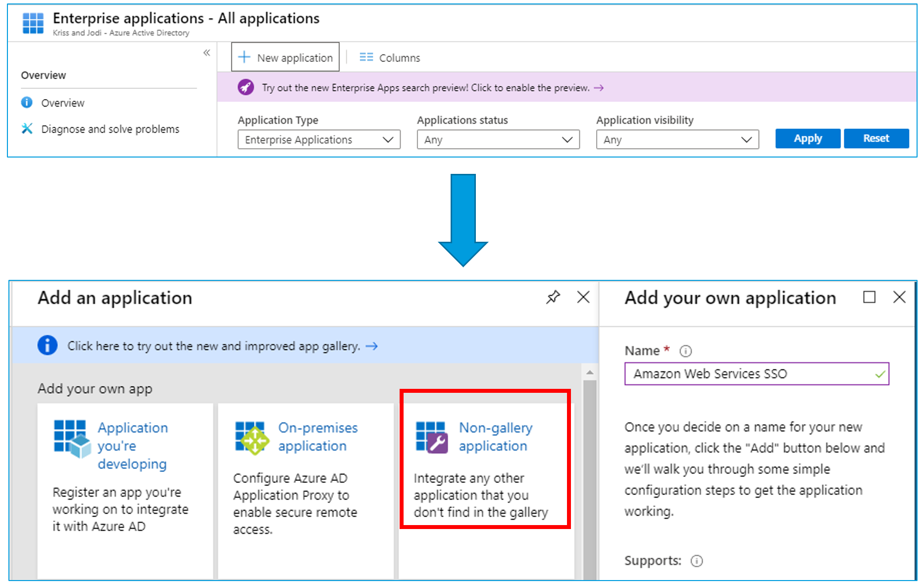
Task: Click the Register an app you're working on description
Action: [120, 509]
